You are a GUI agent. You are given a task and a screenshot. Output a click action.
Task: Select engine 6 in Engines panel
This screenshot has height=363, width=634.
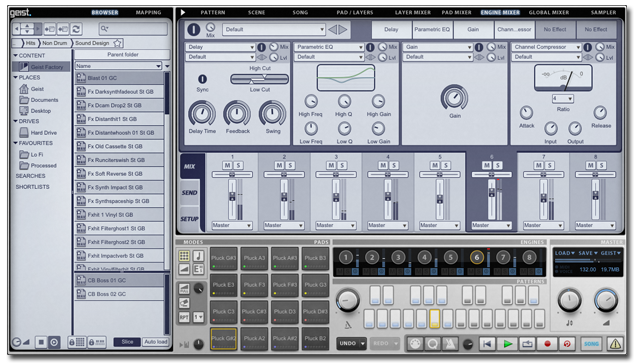(x=477, y=257)
